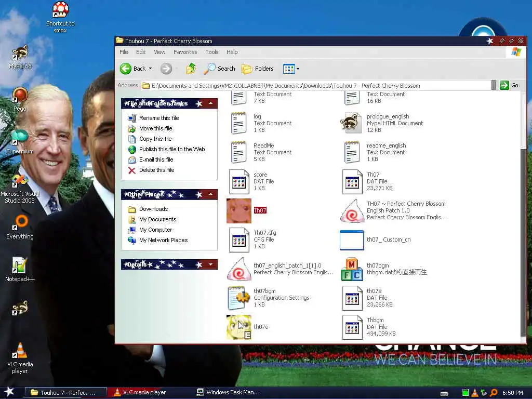The height and width of the screenshot is (399, 532).
Task: Click the Go button beside address bar
Action: coord(509,85)
